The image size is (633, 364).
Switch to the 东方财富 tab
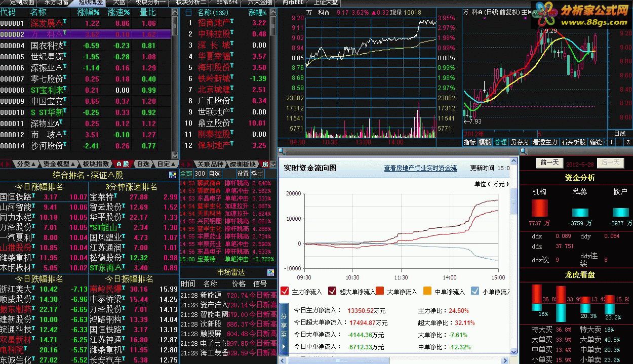(56, 3)
